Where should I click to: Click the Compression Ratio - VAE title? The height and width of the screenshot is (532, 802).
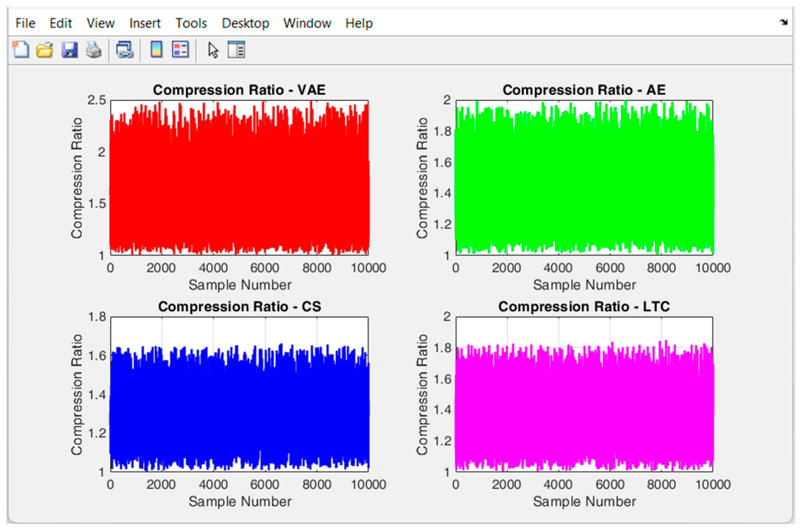click(x=239, y=90)
